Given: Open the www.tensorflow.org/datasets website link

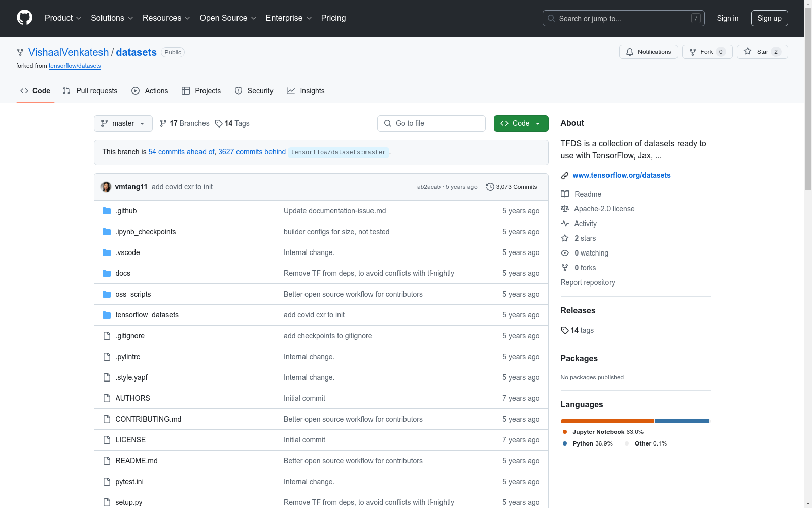Looking at the screenshot, I should [622, 175].
